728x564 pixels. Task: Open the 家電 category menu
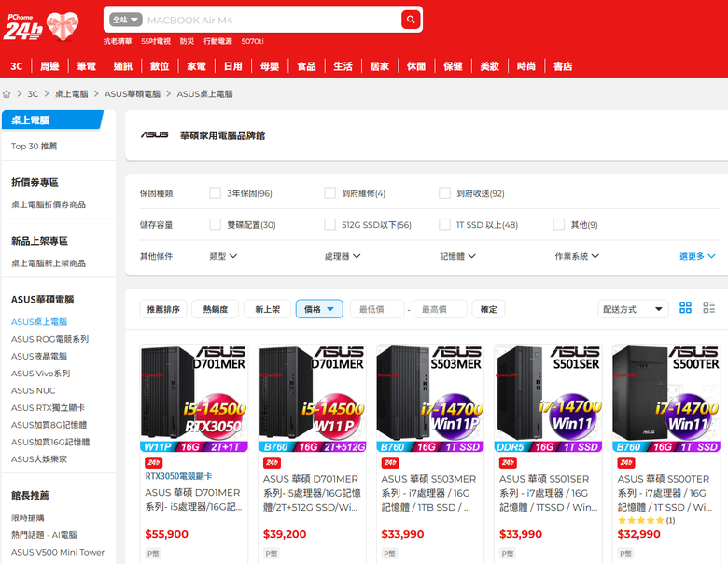pyautogui.click(x=196, y=66)
